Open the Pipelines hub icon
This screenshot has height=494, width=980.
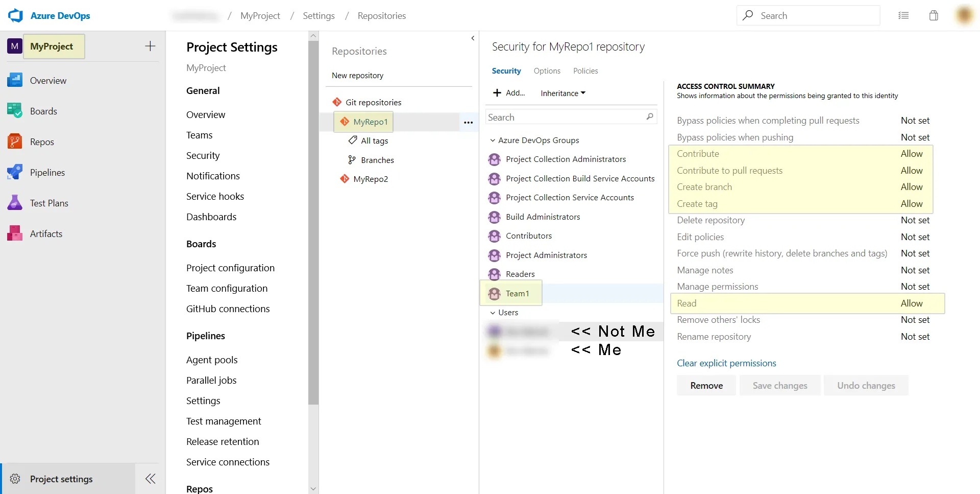point(15,172)
